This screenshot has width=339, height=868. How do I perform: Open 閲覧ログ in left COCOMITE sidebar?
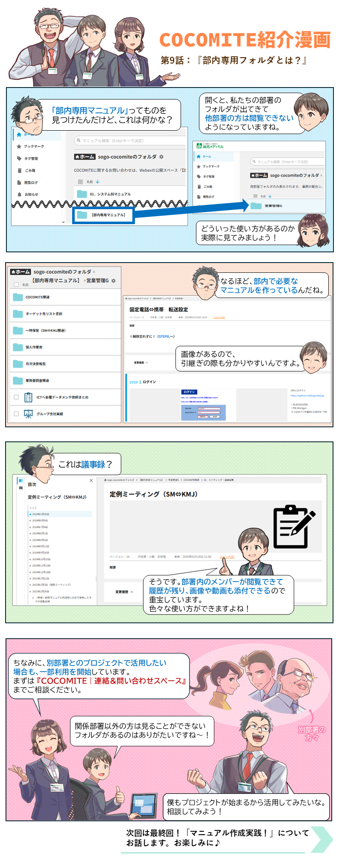click(x=27, y=182)
